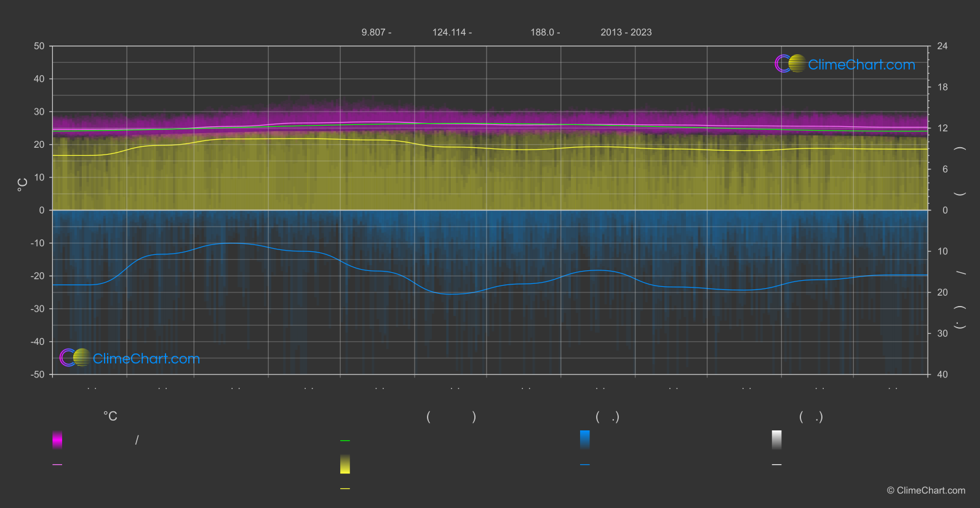Toggle the blue line legend marker
This screenshot has width=980, height=508.
tap(585, 465)
